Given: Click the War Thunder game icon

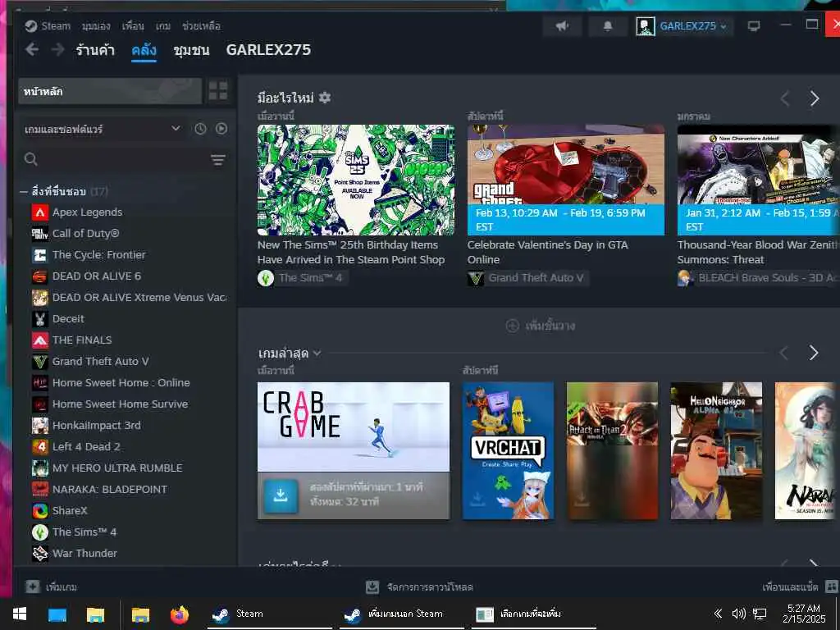Looking at the screenshot, I should click(40, 553).
